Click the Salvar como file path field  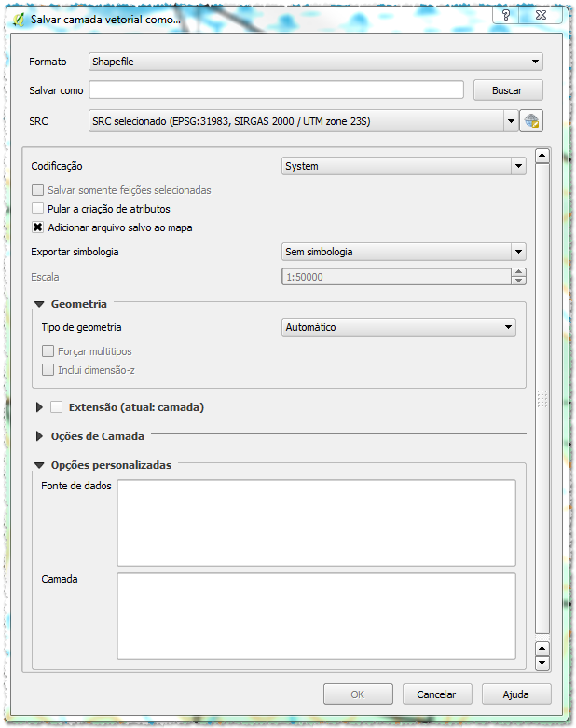[x=276, y=90]
